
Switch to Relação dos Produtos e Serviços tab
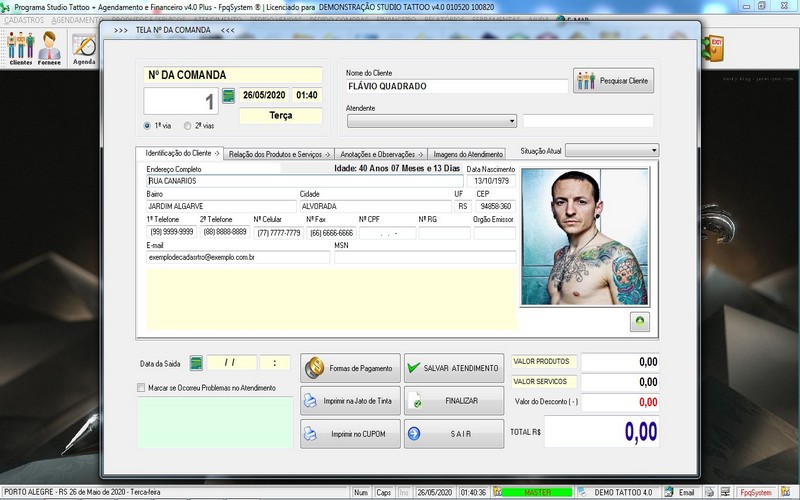[279, 154]
